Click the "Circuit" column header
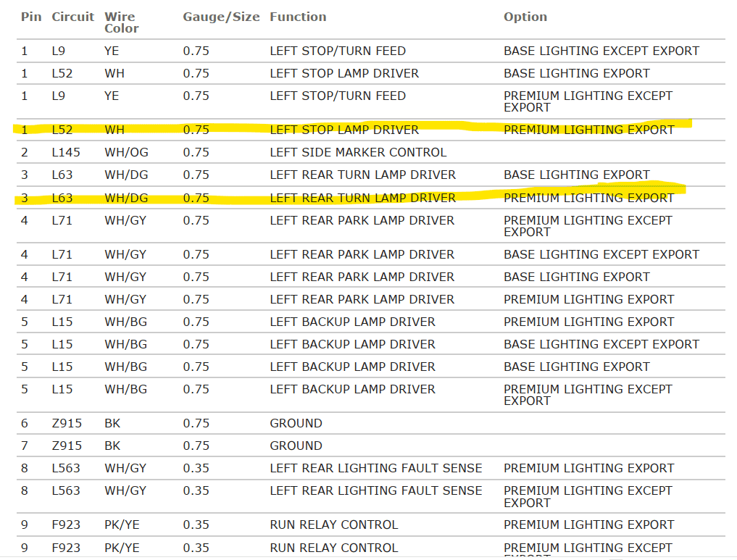Screen dimensions: 737x560 [x=73, y=17]
